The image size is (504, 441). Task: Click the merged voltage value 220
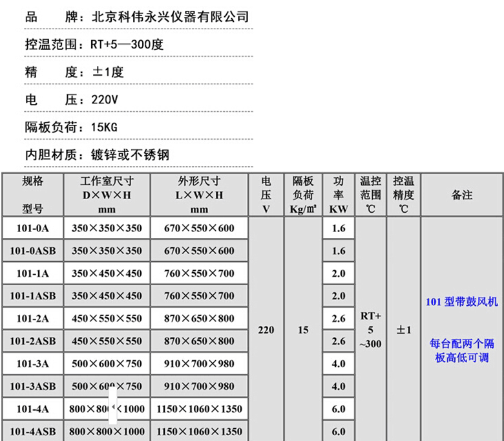(266, 330)
